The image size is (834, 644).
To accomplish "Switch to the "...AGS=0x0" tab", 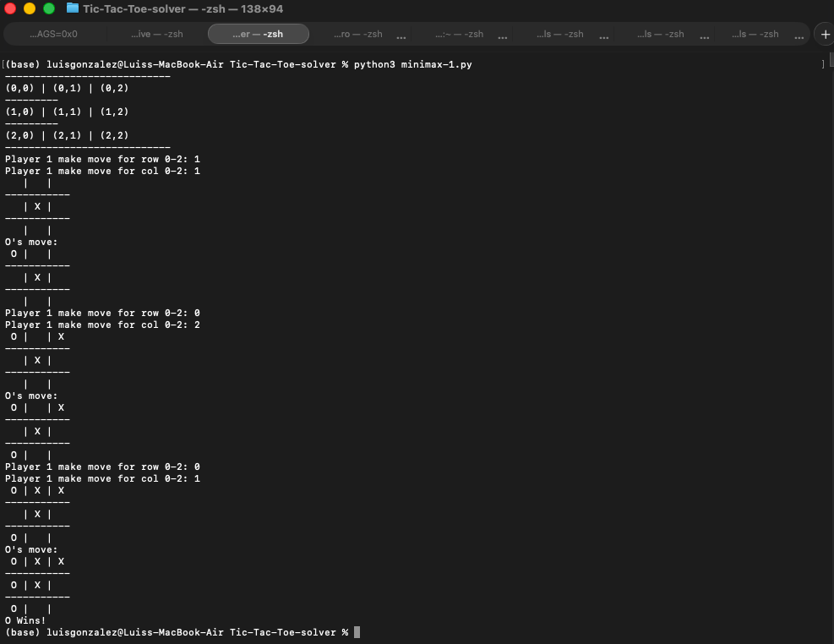I will click(x=53, y=34).
